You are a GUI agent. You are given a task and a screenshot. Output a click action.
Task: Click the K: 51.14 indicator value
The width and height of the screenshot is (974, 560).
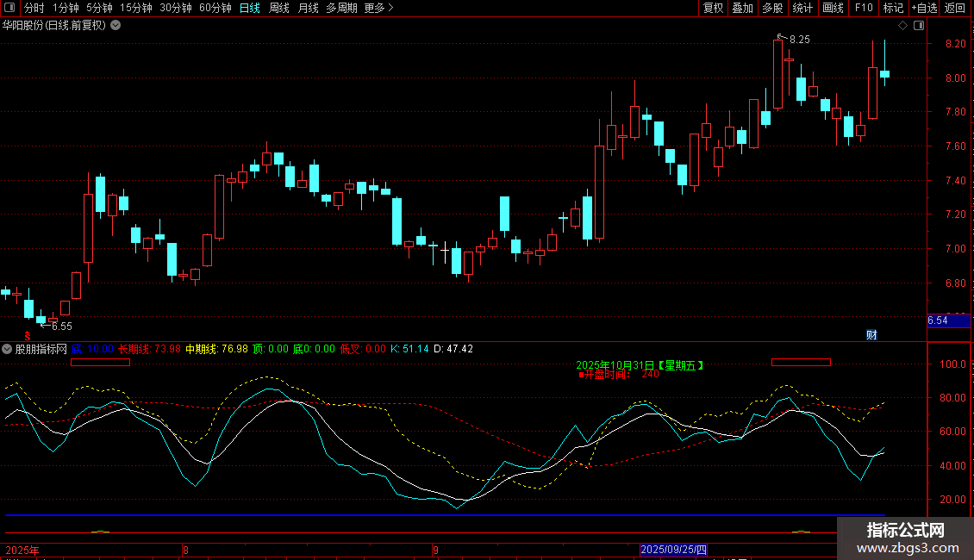409,349
